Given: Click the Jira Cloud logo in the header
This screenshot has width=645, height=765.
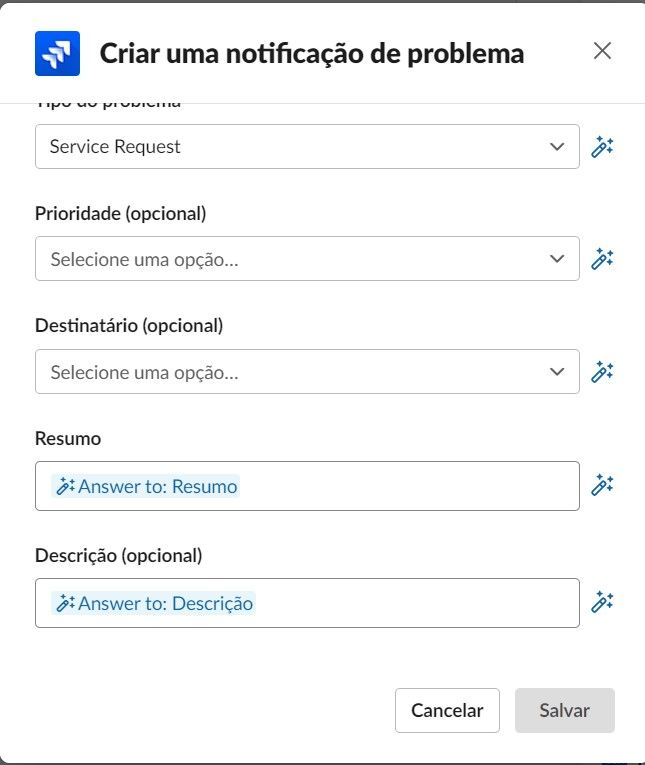Looking at the screenshot, I should coord(57,53).
